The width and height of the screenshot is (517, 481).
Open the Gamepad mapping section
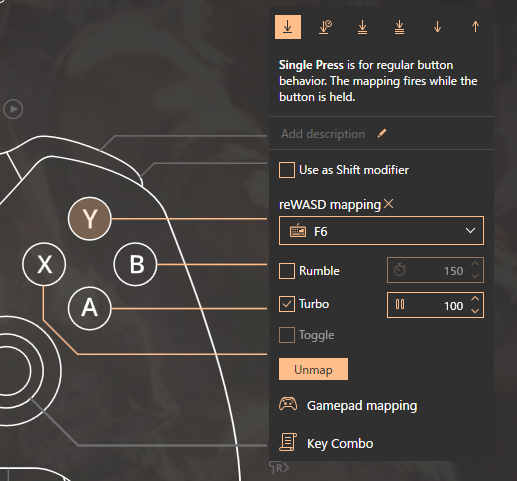click(x=348, y=406)
